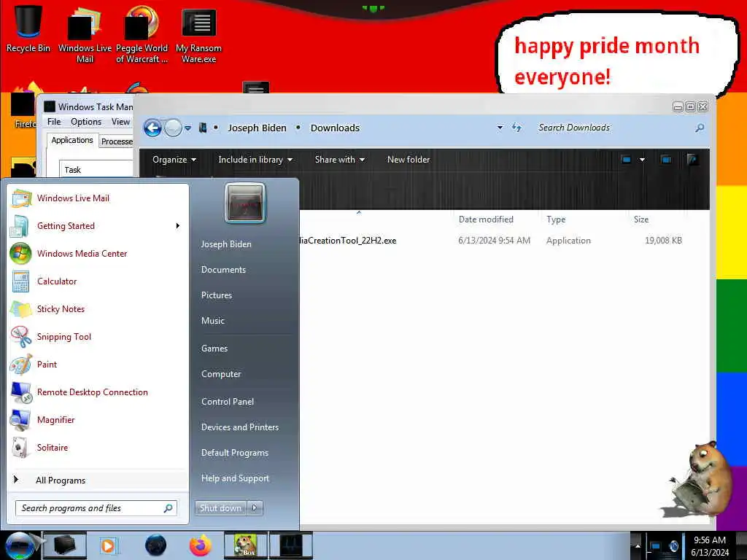Open the Organize dropdown
This screenshot has height=560, width=747.
click(174, 160)
